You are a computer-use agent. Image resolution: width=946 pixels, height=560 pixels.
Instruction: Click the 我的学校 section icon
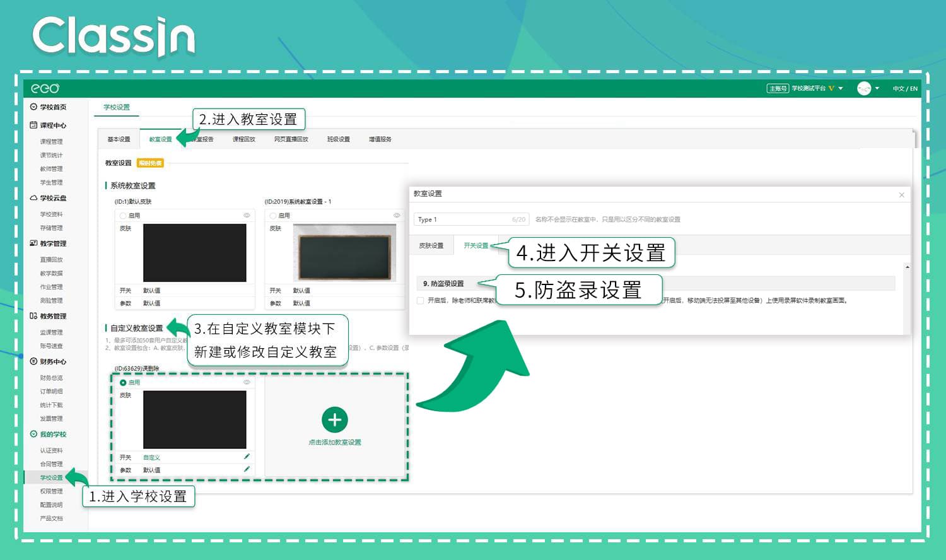coord(33,434)
